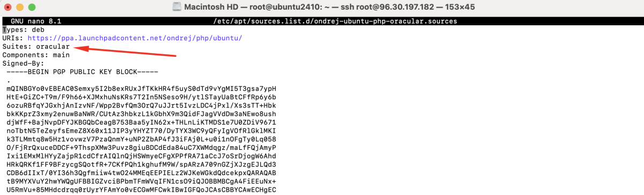This screenshot has height=195, width=644.
Task: Click the red arrow annotation pointing at oracular
Action: pyautogui.click(x=126, y=51)
